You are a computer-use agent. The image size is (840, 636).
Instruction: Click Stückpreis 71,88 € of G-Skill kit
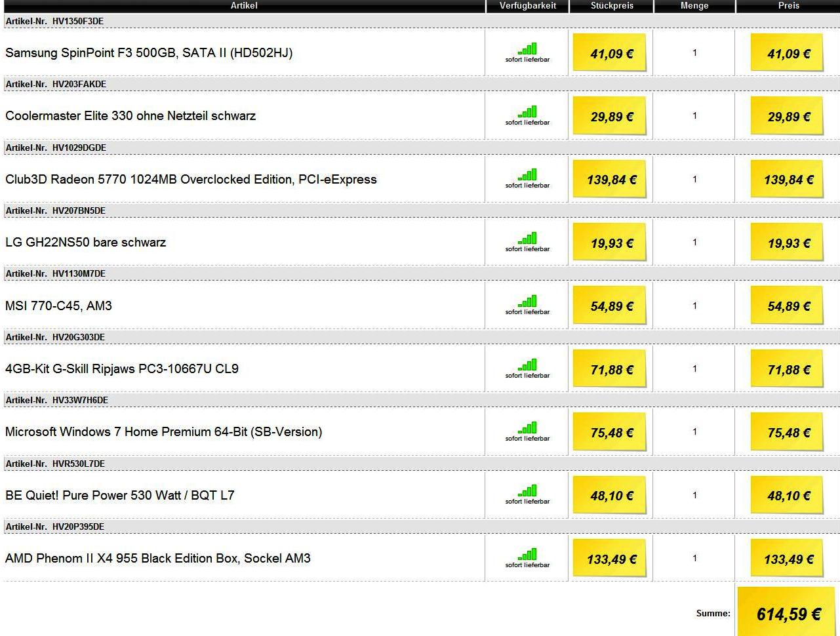click(x=610, y=369)
